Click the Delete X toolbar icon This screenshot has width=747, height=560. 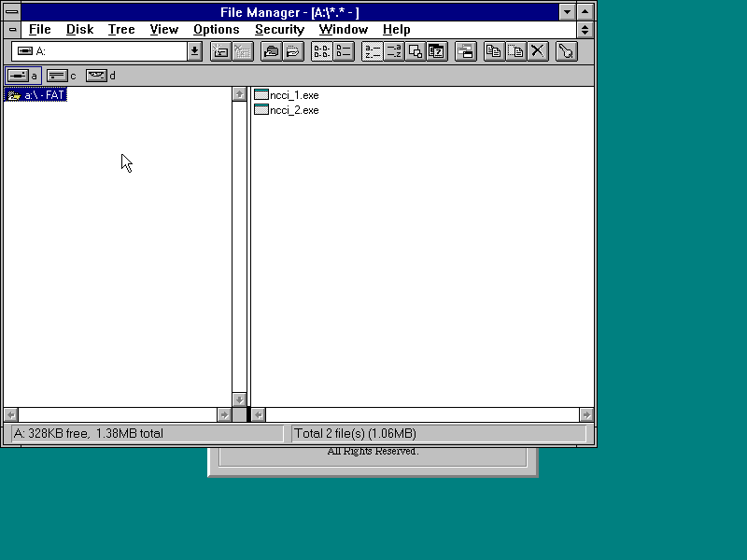pyautogui.click(x=538, y=51)
